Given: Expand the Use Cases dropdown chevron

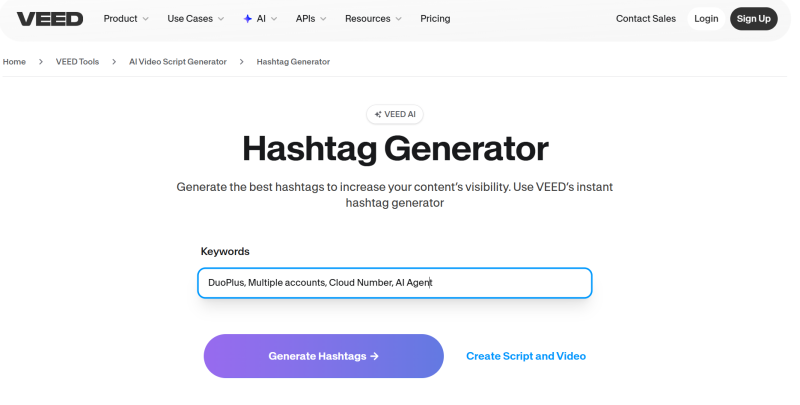Looking at the screenshot, I should click(x=221, y=19).
